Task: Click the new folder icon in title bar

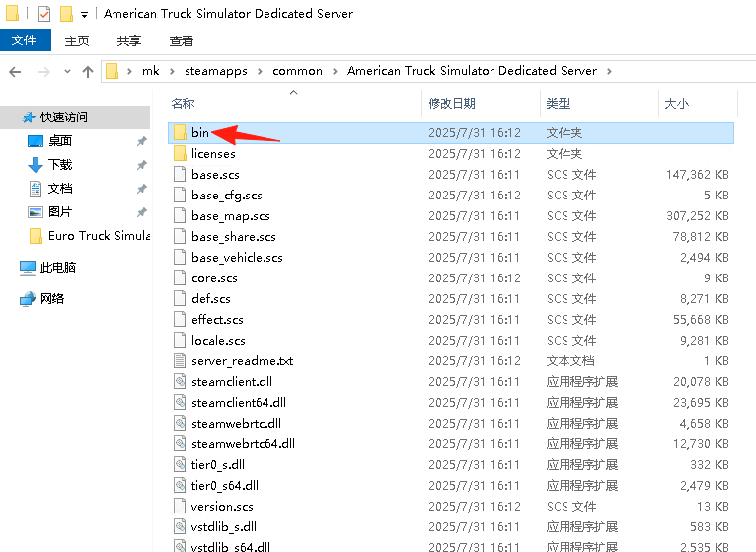Action: [x=66, y=14]
